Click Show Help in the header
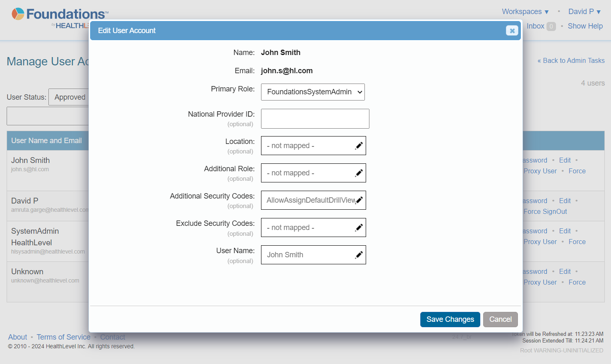Viewport: 611px width, 364px height. click(585, 26)
